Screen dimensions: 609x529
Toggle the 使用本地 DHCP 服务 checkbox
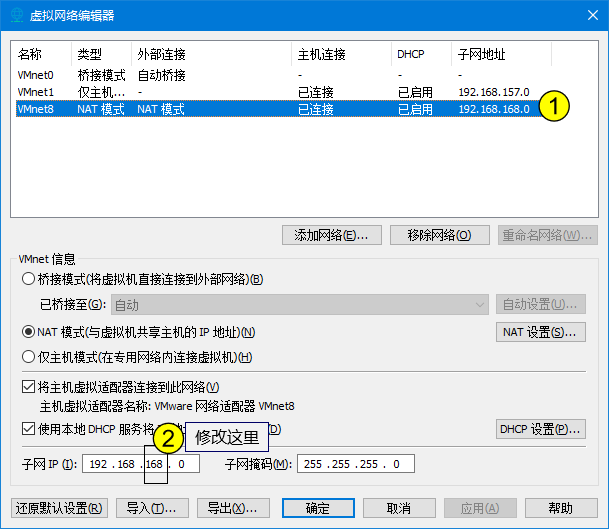point(28,429)
